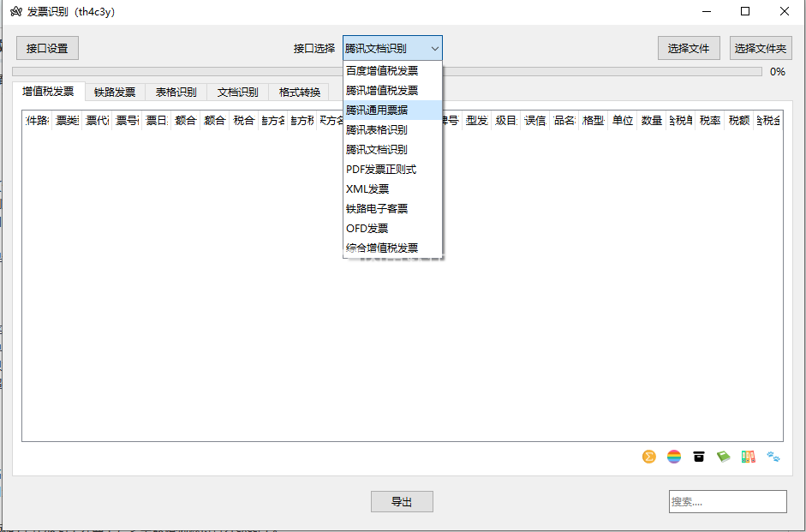806x532 pixels.
Task: Click the colored binder folders icon
Action: 749,457
